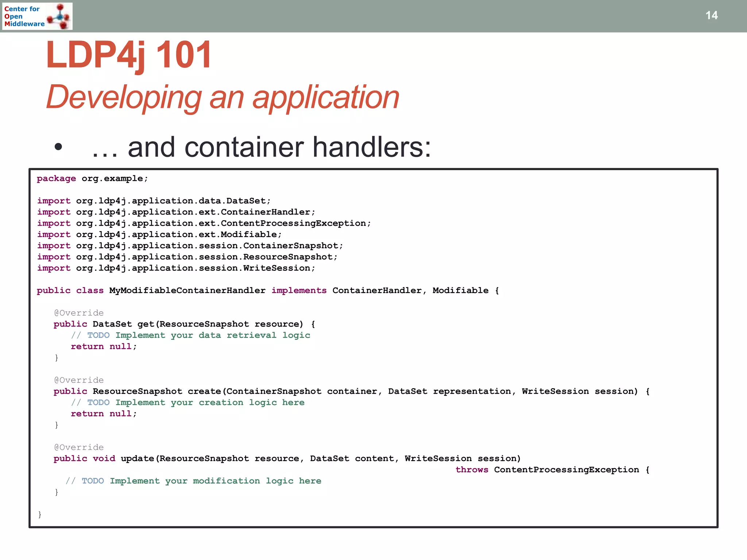Screen dimensions: 747x560
Task: Click the ResourceSnapshot create method signature
Action: [x=352, y=392]
